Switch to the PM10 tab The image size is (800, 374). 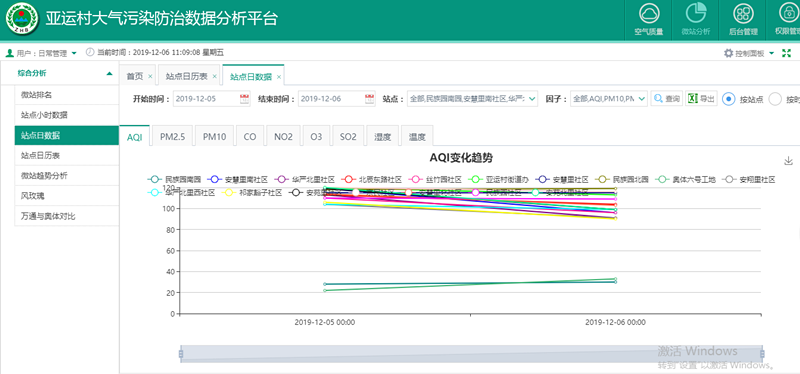(x=214, y=137)
